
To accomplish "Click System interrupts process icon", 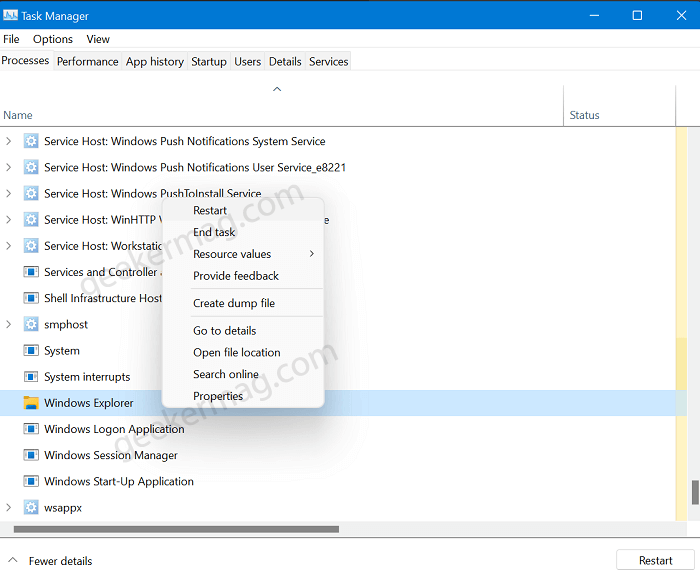I will click(31, 377).
